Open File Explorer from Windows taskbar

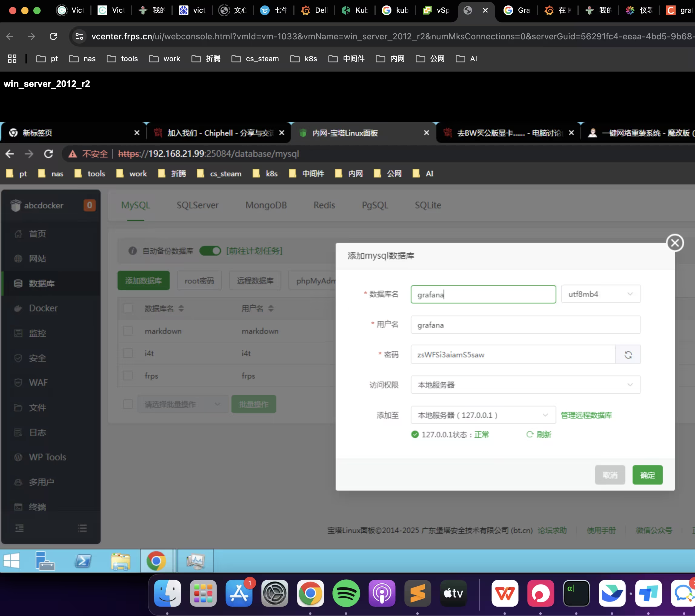pos(120,561)
